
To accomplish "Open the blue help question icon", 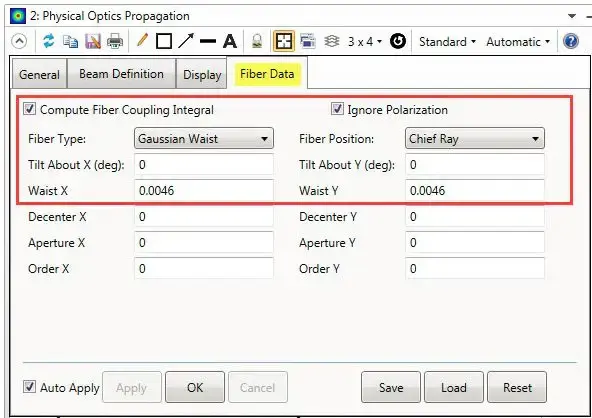I will (570, 41).
